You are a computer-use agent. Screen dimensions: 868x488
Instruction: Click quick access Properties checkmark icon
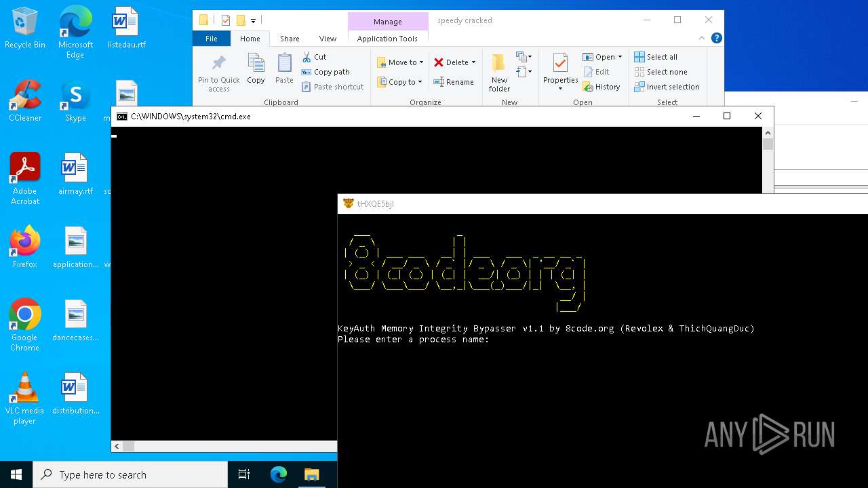coord(226,20)
